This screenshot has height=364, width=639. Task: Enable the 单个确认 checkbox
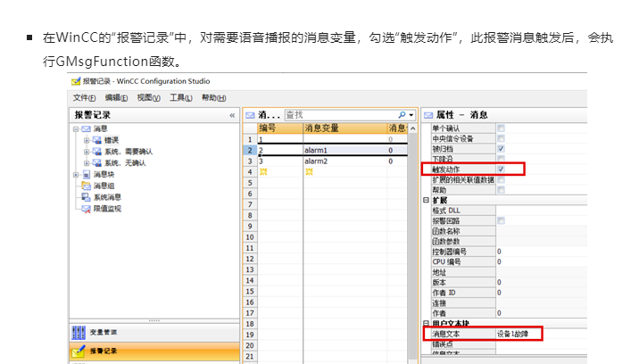(x=501, y=128)
